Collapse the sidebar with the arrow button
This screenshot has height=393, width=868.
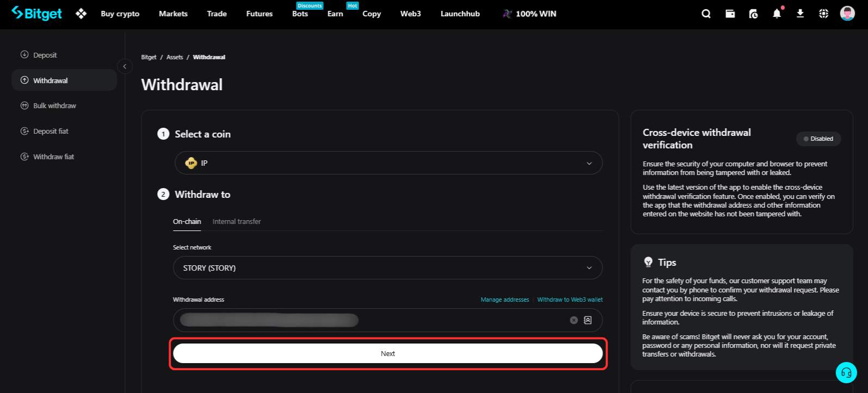tap(125, 66)
